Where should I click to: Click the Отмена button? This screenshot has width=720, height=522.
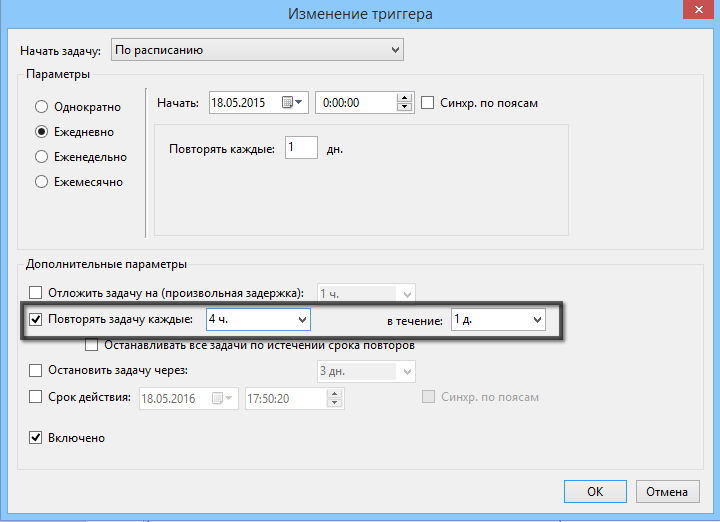[667, 492]
